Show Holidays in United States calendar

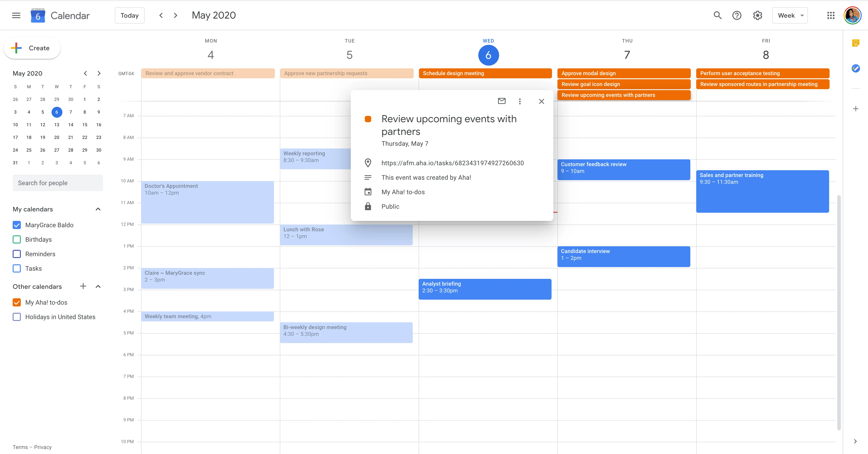(x=17, y=317)
